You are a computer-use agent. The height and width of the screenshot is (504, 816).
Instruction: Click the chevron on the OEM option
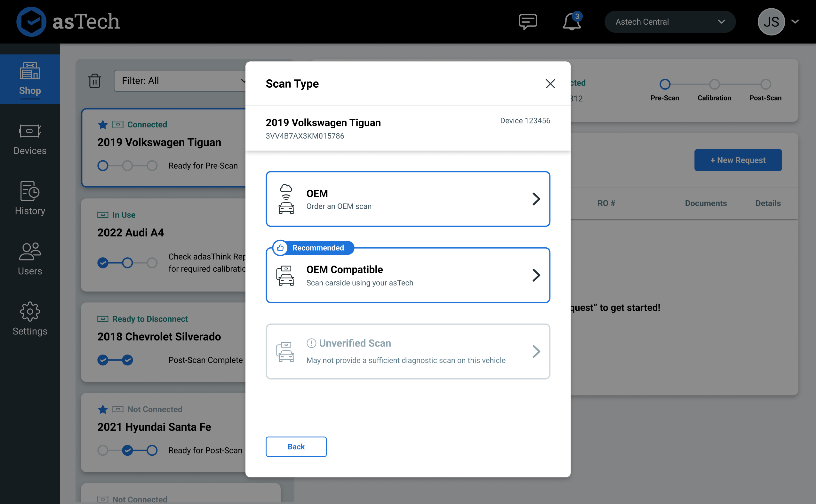pos(536,199)
